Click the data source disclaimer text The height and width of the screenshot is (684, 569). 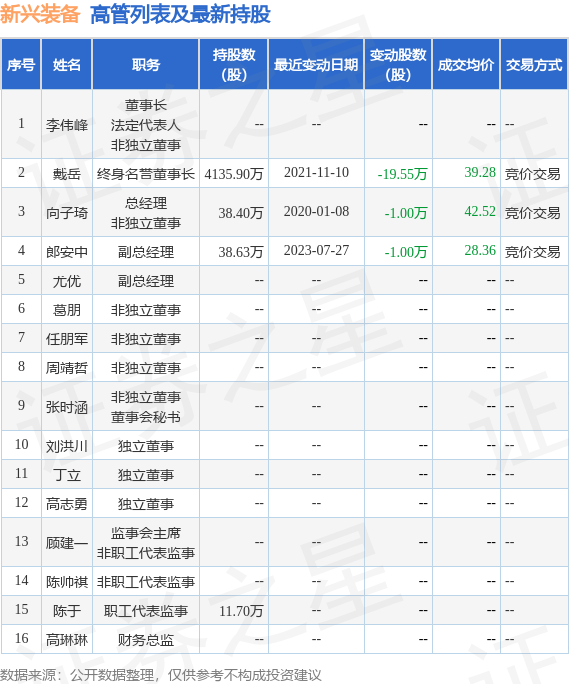pyautogui.click(x=161, y=675)
